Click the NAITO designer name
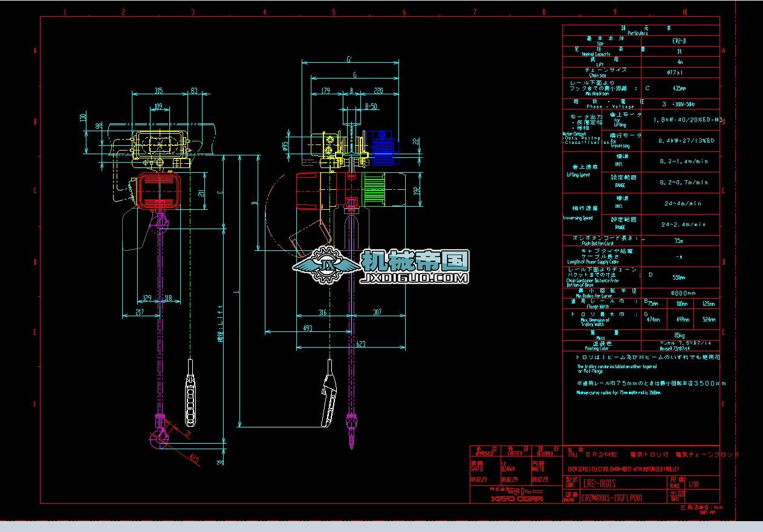This screenshot has width=763, height=532. tap(538, 469)
